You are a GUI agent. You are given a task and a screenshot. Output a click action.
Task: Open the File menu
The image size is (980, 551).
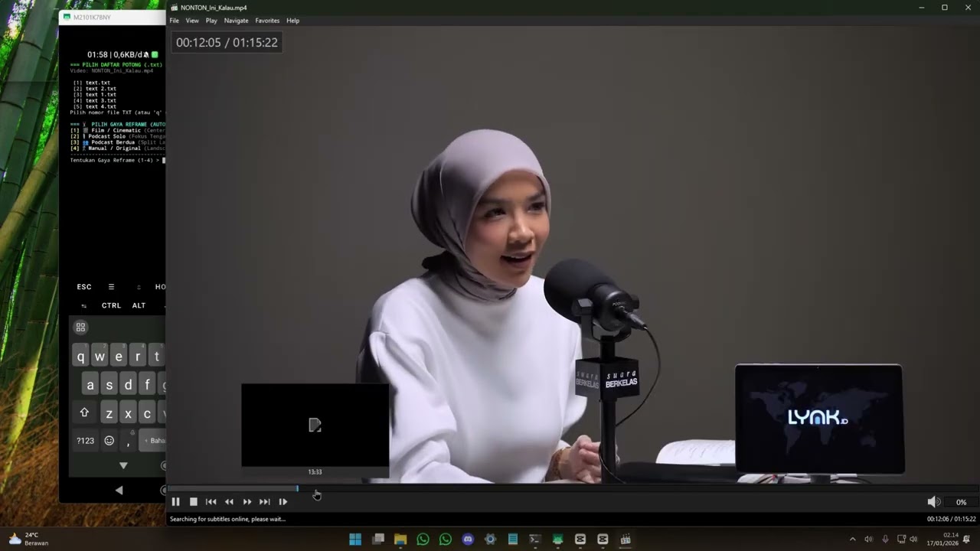(x=175, y=21)
